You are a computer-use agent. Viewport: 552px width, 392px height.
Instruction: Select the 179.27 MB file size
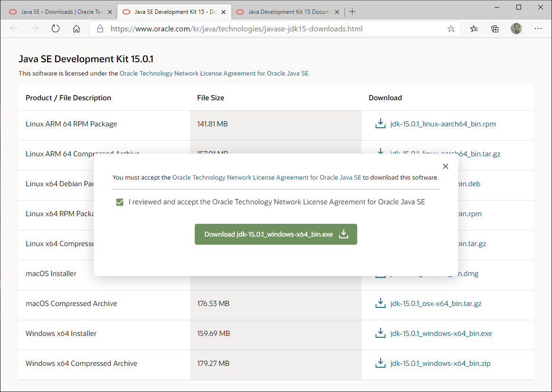coord(213,363)
